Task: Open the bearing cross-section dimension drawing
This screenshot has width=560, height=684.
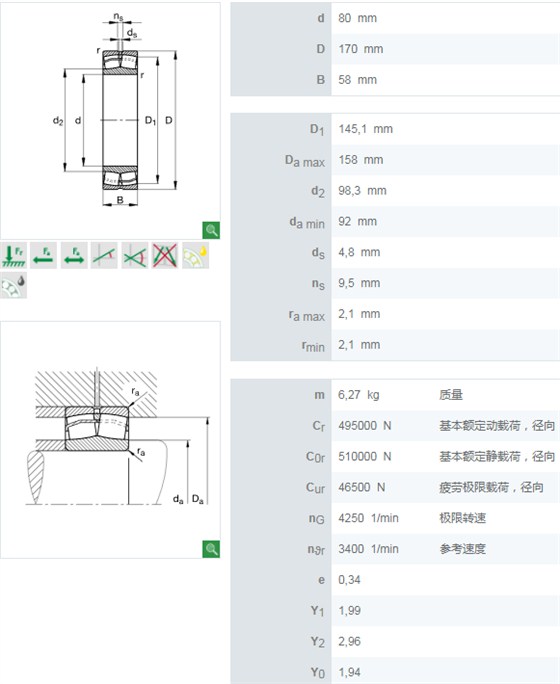Action: 110,121
